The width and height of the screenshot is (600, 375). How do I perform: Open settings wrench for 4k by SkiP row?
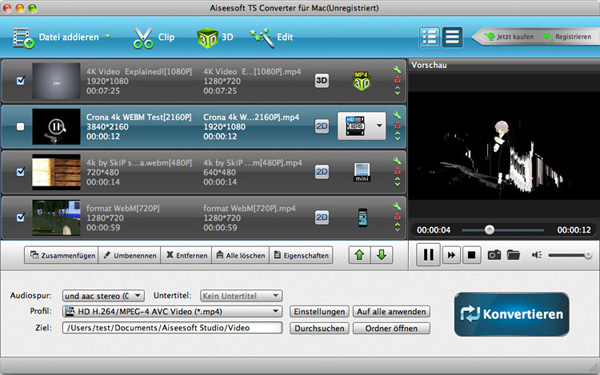tap(397, 161)
